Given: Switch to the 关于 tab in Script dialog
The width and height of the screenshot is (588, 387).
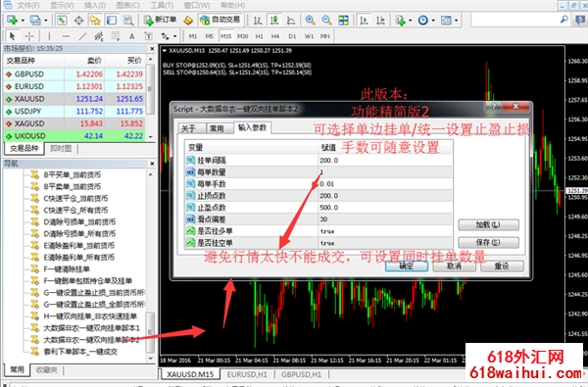Looking at the screenshot, I should [188, 128].
